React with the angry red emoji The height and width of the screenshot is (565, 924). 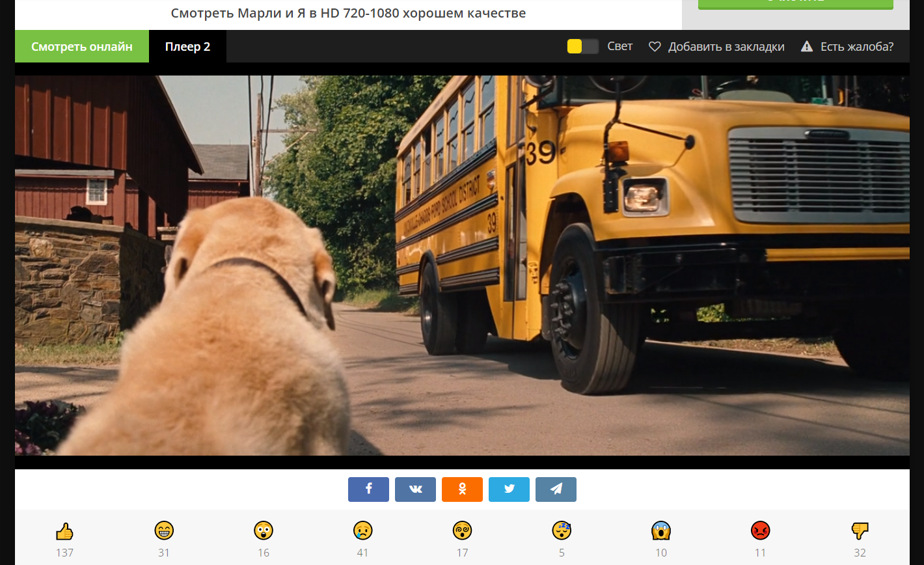[761, 531]
